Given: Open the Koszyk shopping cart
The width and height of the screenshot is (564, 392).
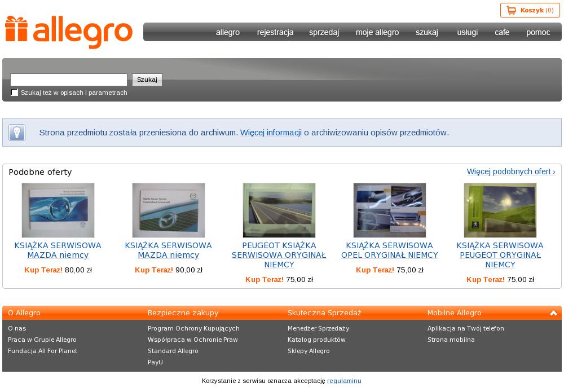Looking at the screenshot, I should click(x=530, y=10).
